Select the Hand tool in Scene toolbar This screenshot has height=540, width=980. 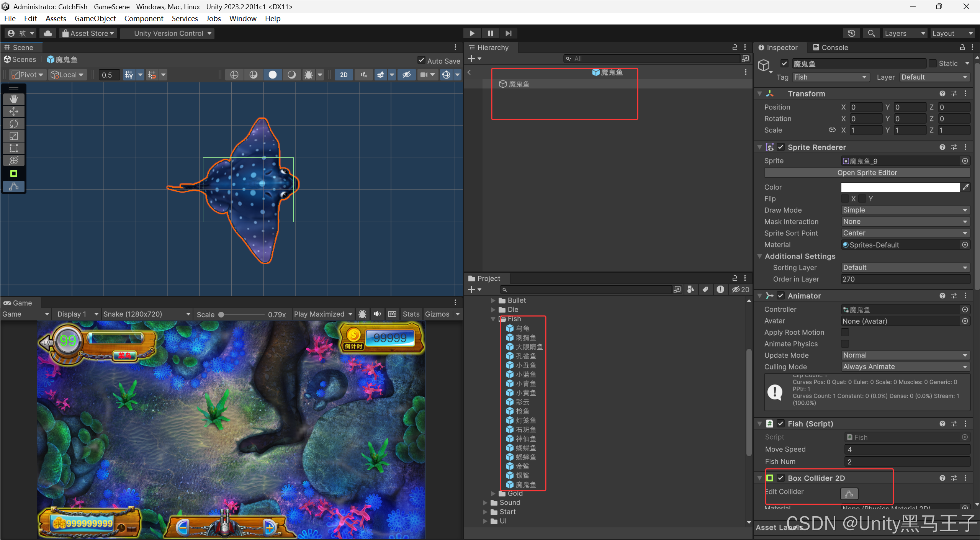(x=14, y=99)
